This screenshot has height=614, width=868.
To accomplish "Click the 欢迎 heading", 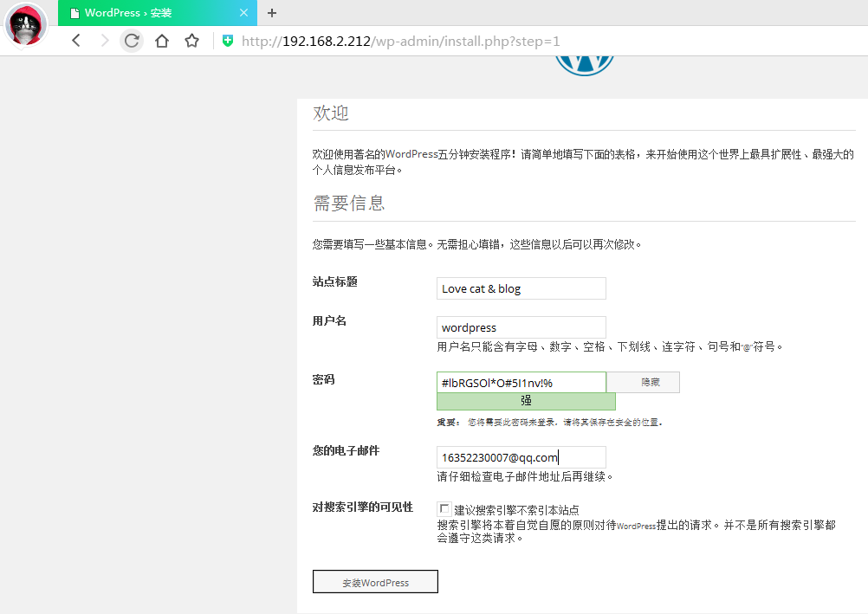I will pos(331,113).
